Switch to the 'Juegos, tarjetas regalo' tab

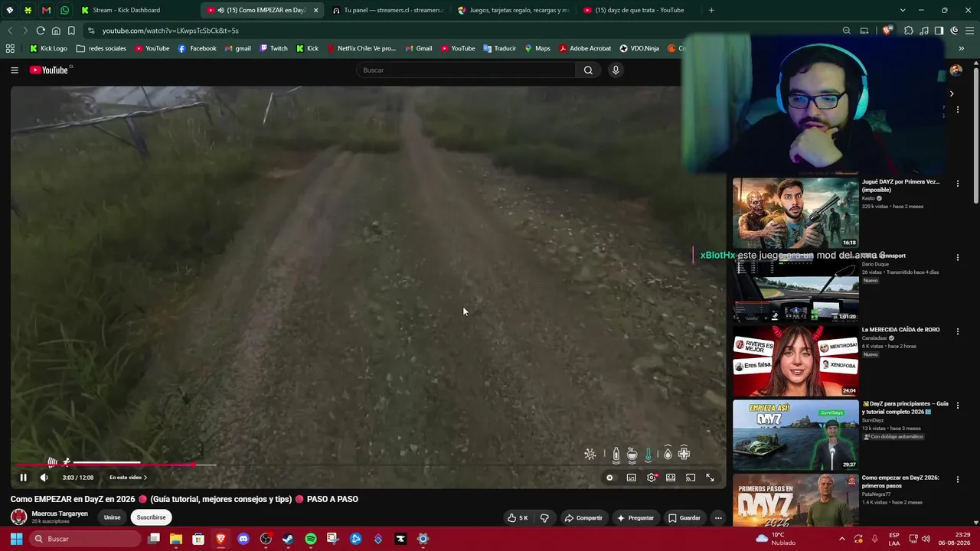coord(513,10)
